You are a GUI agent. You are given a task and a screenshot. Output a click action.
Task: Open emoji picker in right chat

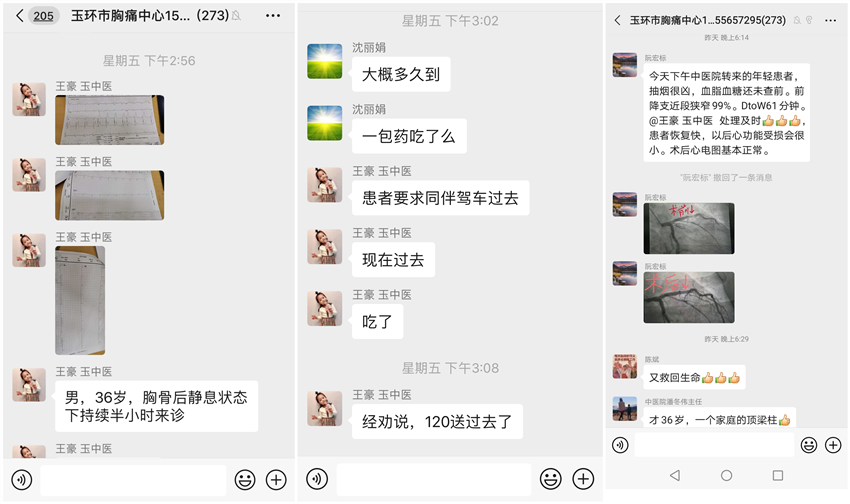tap(809, 445)
